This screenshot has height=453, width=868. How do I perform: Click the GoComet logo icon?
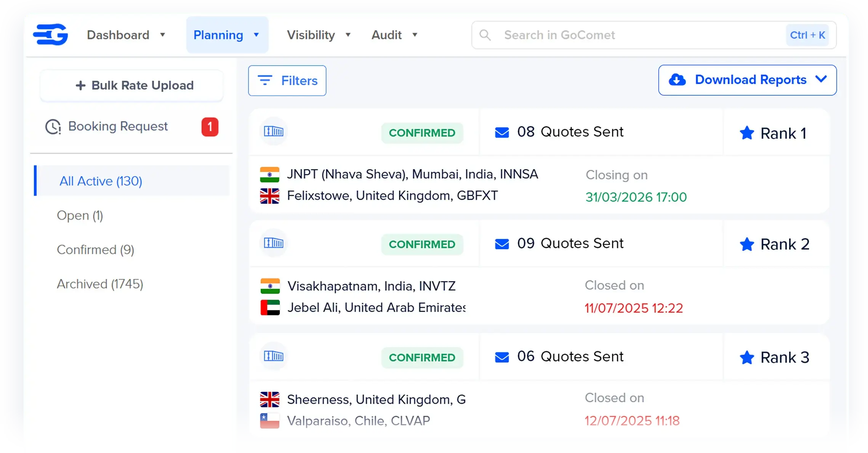pyautogui.click(x=50, y=34)
